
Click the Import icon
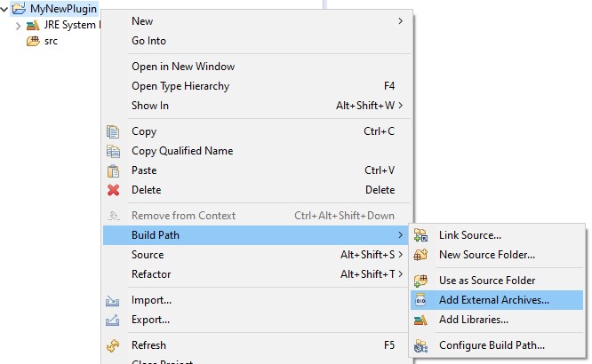point(113,300)
